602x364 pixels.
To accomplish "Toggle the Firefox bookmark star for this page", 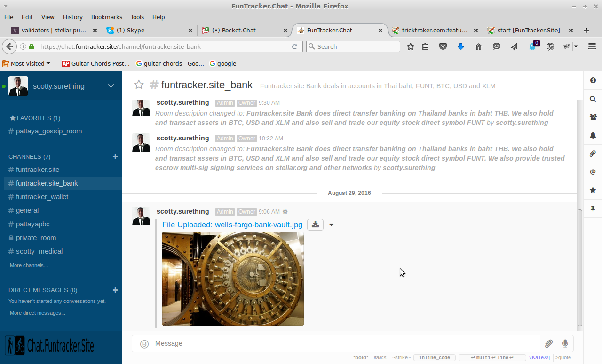I will click(x=411, y=46).
